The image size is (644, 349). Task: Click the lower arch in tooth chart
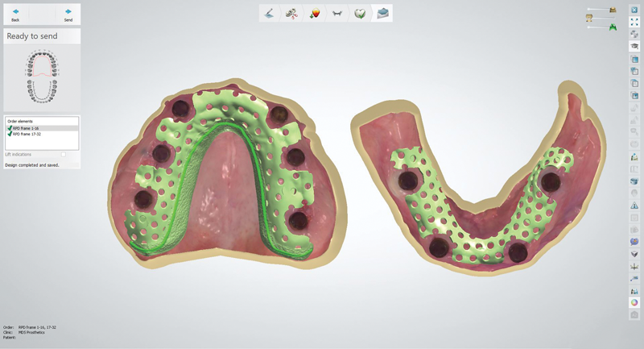[41, 91]
